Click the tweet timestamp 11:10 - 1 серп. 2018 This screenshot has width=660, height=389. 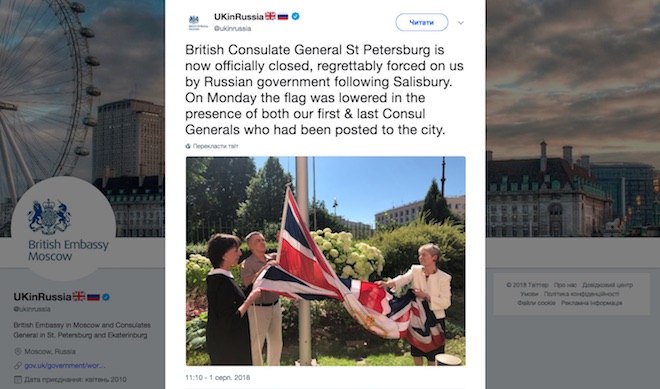click(x=218, y=378)
